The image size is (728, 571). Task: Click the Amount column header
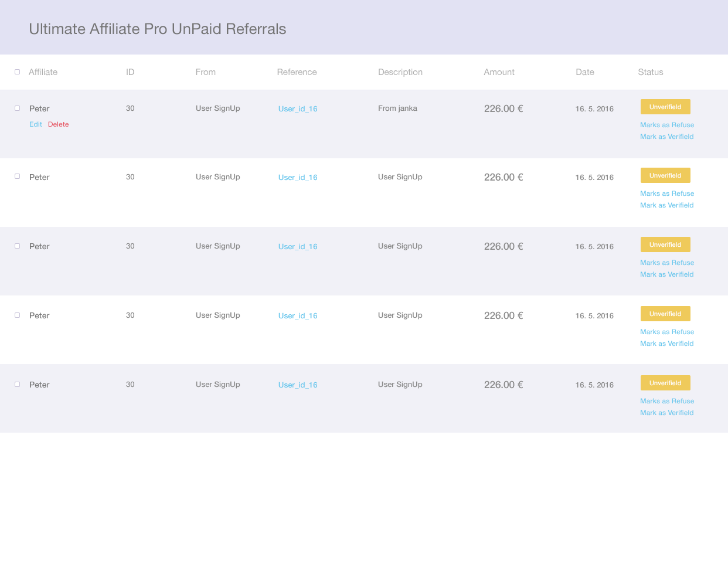[499, 72]
